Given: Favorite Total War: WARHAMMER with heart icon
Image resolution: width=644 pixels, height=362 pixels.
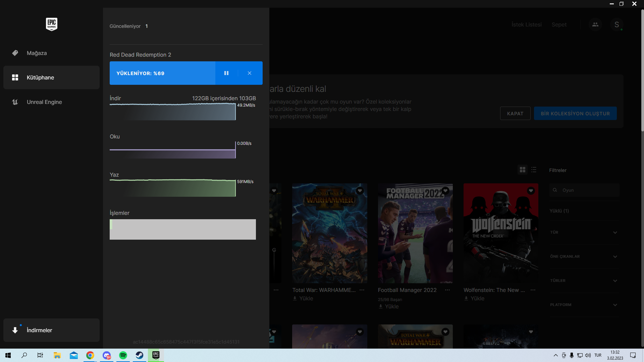Looking at the screenshot, I should tap(360, 191).
